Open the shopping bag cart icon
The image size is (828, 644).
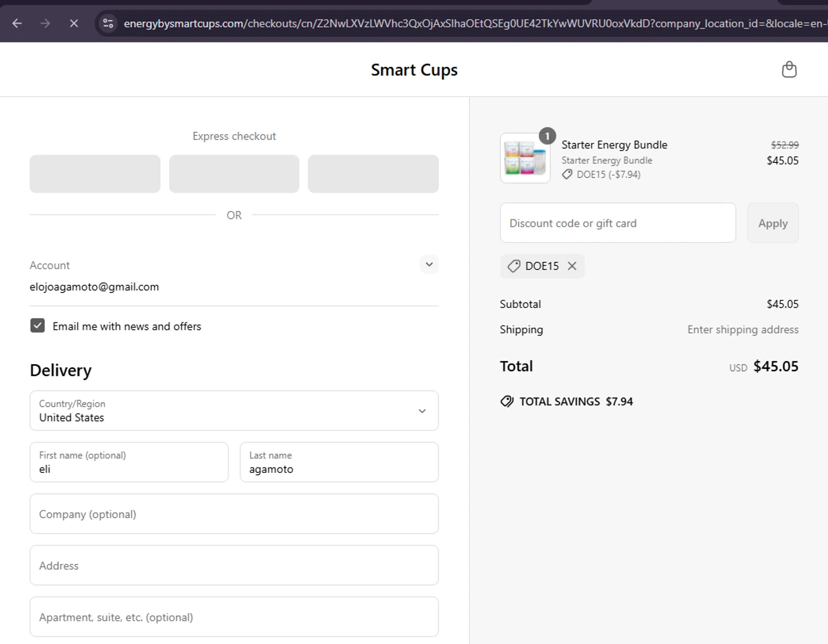click(x=789, y=70)
